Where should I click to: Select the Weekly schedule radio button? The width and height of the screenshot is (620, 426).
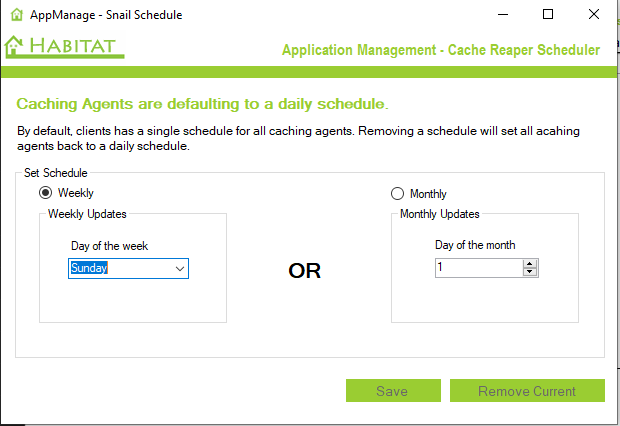(x=45, y=193)
